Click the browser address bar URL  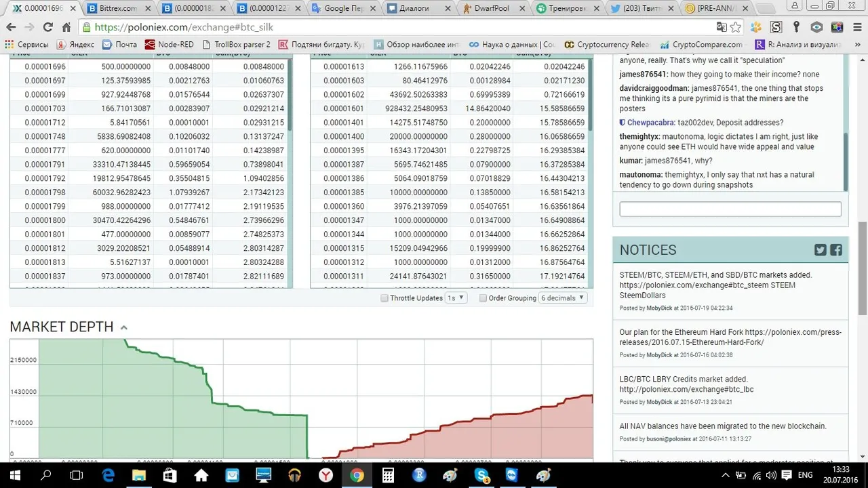184,27
